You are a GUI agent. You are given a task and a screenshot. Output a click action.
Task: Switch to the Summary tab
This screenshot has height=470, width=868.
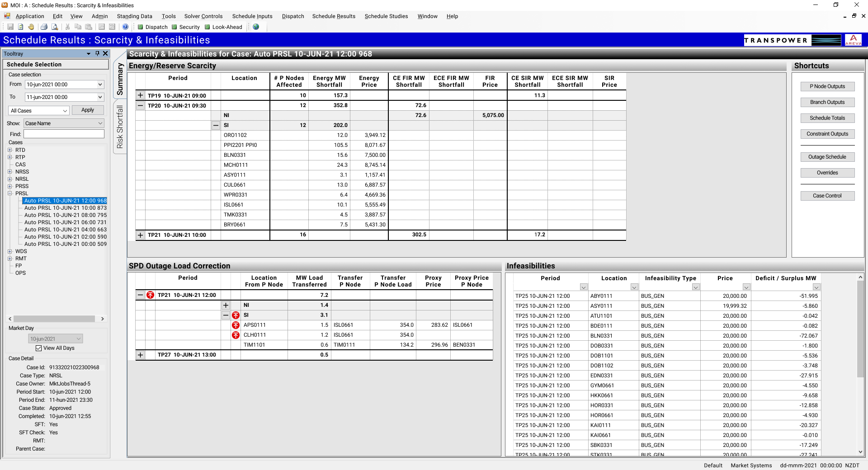(120, 79)
